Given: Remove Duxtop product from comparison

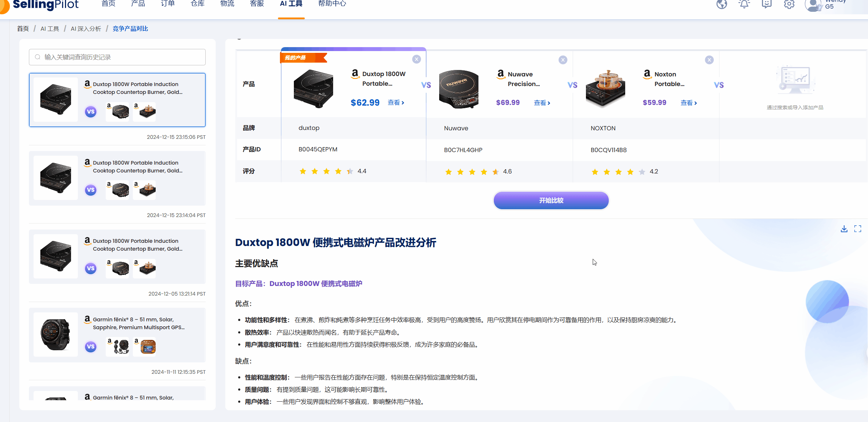Looking at the screenshot, I should (416, 59).
